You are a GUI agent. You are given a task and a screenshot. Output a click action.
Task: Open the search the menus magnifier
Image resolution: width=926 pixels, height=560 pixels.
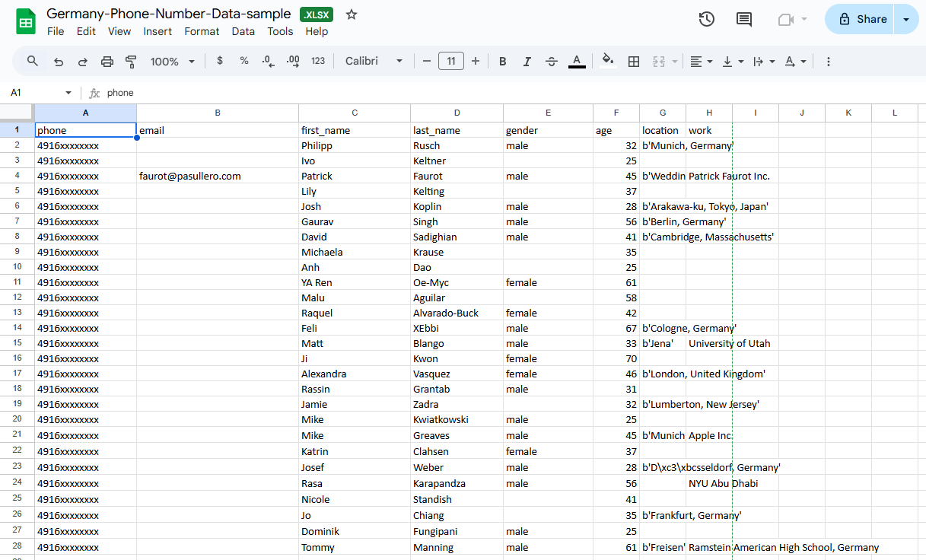[x=33, y=61]
